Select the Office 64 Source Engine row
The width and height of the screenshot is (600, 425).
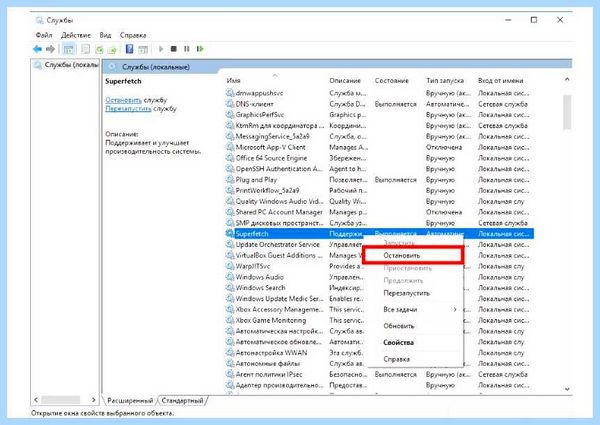coord(380,158)
